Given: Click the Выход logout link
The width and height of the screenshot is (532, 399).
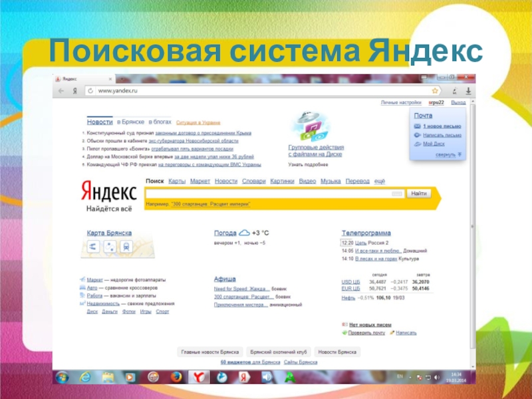Looking at the screenshot, I should pyautogui.click(x=458, y=102).
